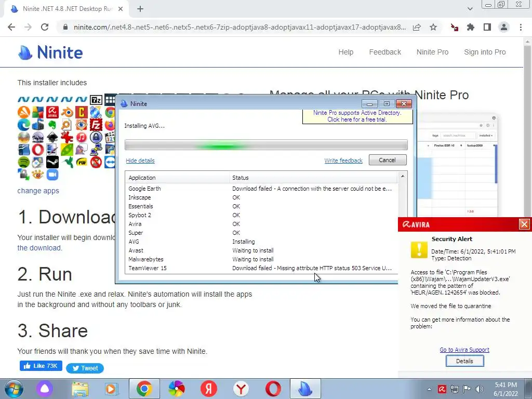The height and width of the screenshot is (399, 532).
Task: Open Chrome extensions puzzle icon
Action: pos(471,28)
